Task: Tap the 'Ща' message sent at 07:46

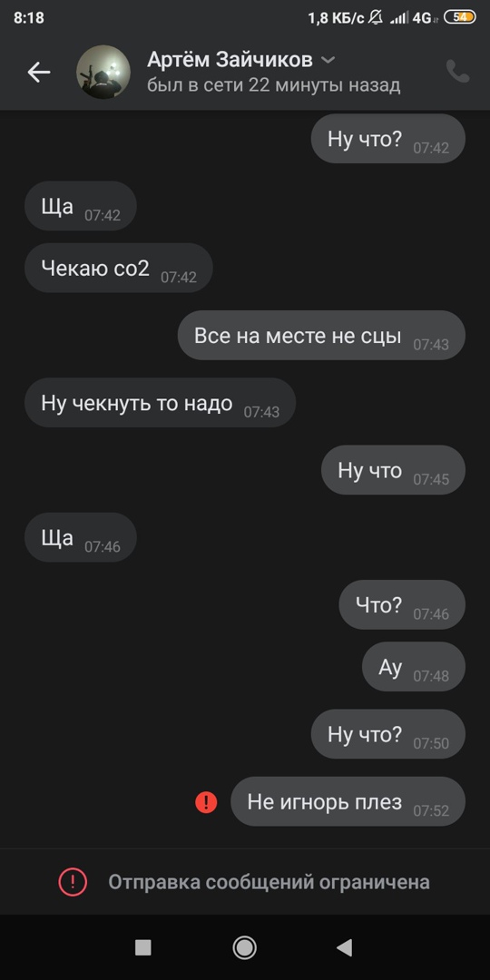Action: coord(81,537)
